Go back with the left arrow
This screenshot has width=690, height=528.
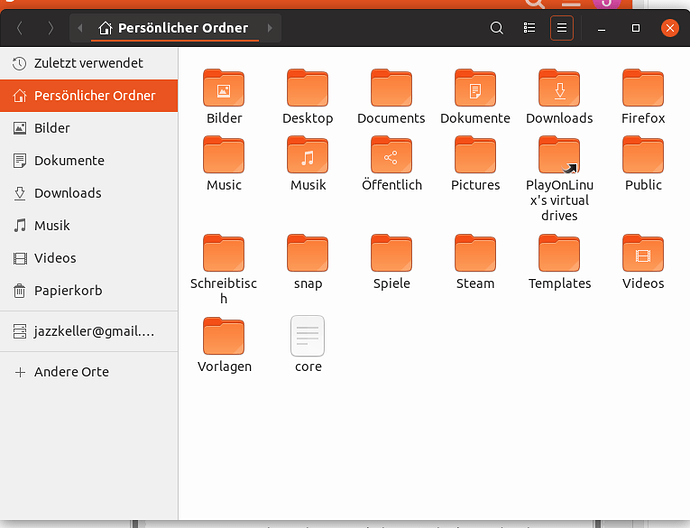click(x=19, y=28)
